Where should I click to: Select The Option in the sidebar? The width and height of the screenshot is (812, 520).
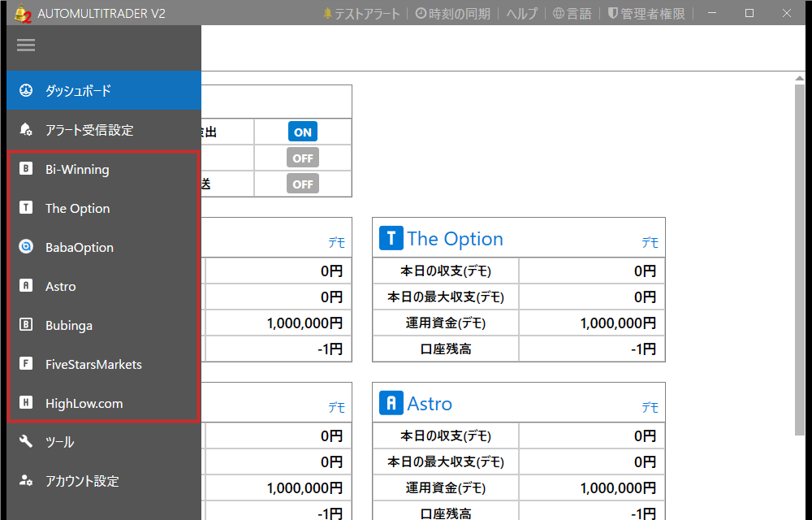[x=104, y=208]
